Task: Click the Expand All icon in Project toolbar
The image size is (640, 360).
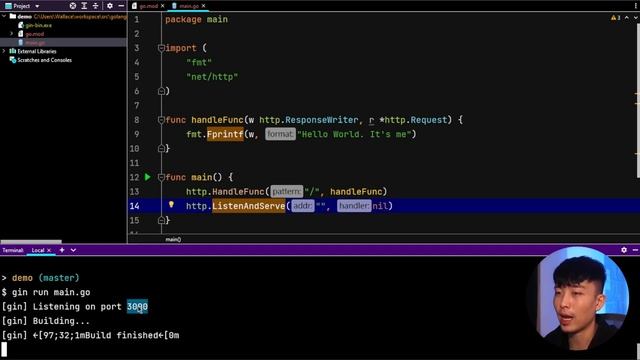Action: tap(84, 6)
